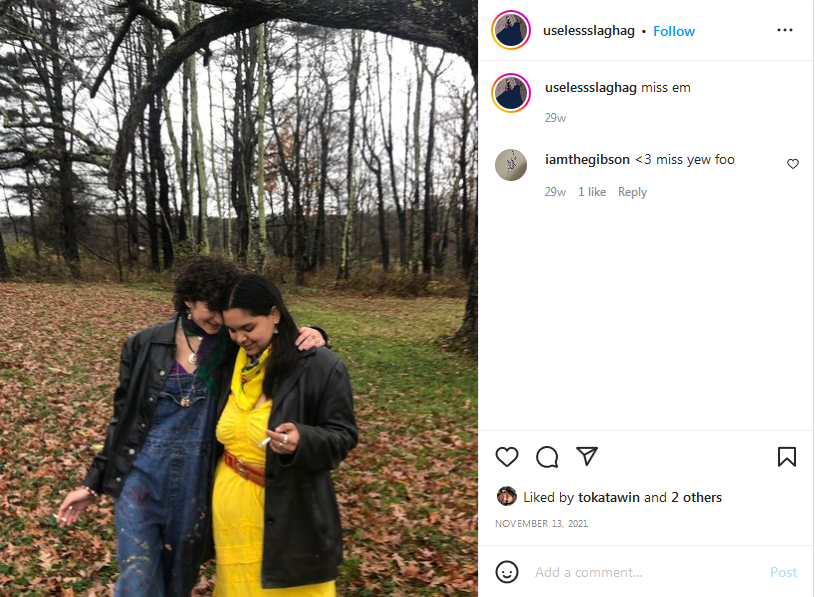Open tokatawin's small avatar near likes
Viewport: 815px width, 597px height.
click(x=506, y=496)
